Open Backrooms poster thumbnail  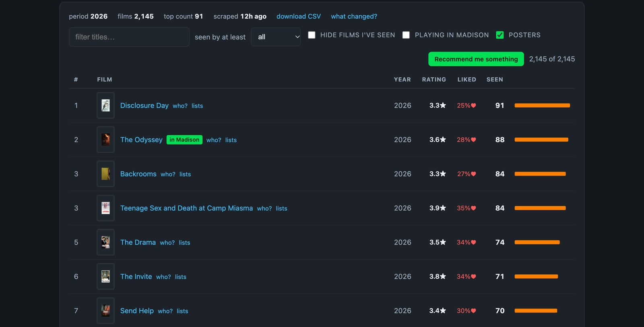point(105,174)
